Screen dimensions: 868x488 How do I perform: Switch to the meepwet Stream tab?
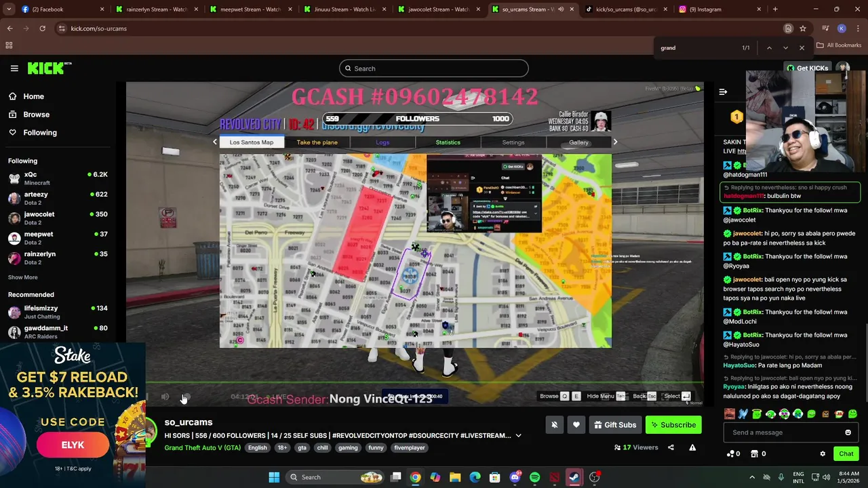click(x=250, y=9)
